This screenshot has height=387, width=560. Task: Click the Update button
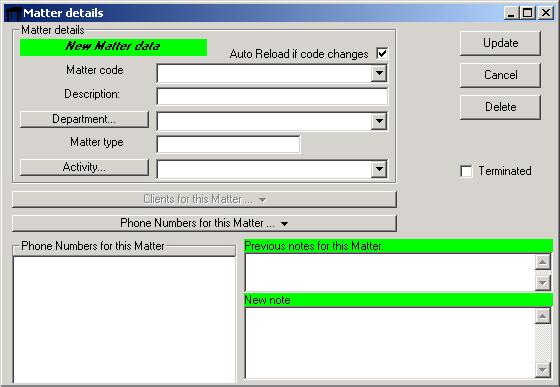500,43
